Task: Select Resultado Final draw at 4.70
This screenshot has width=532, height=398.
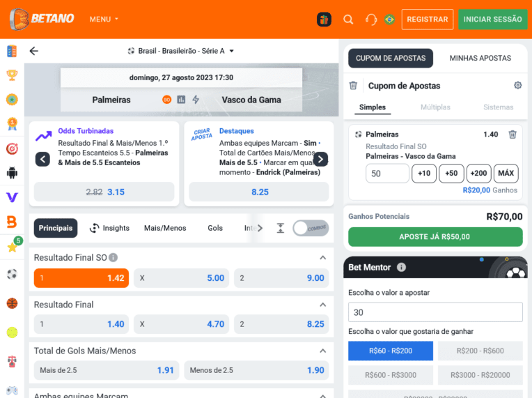Action: point(182,324)
